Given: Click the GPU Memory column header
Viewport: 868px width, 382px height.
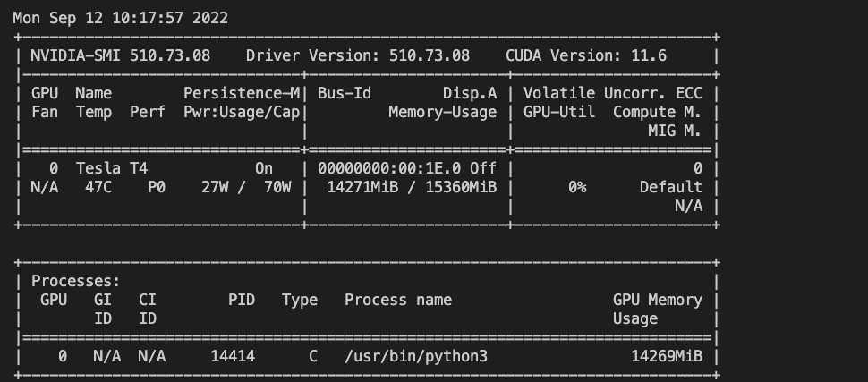Looking at the screenshot, I should (658, 300).
